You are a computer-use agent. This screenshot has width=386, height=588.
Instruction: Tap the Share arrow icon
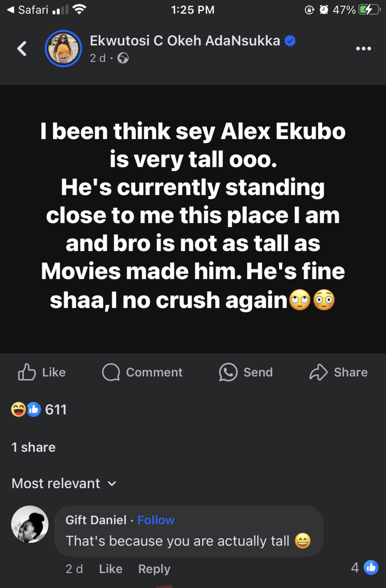click(318, 372)
